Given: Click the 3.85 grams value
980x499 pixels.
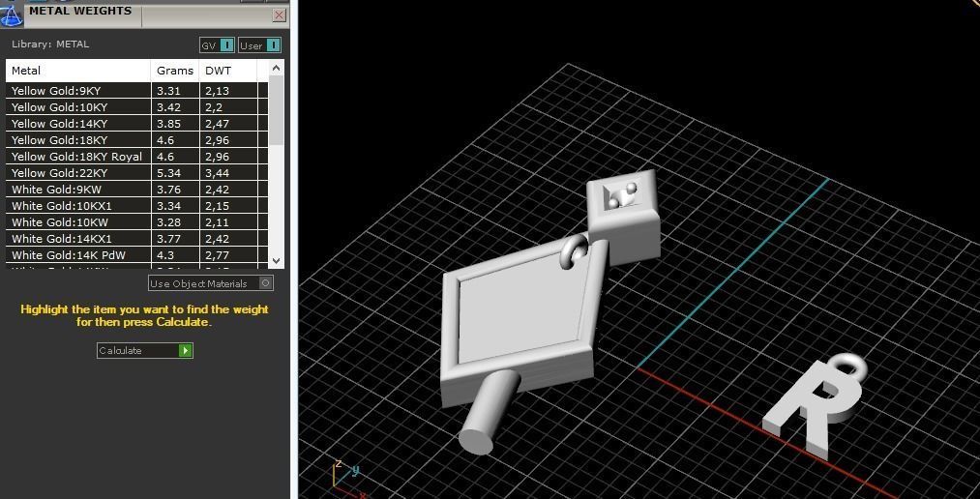Looking at the screenshot, I should point(168,124).
